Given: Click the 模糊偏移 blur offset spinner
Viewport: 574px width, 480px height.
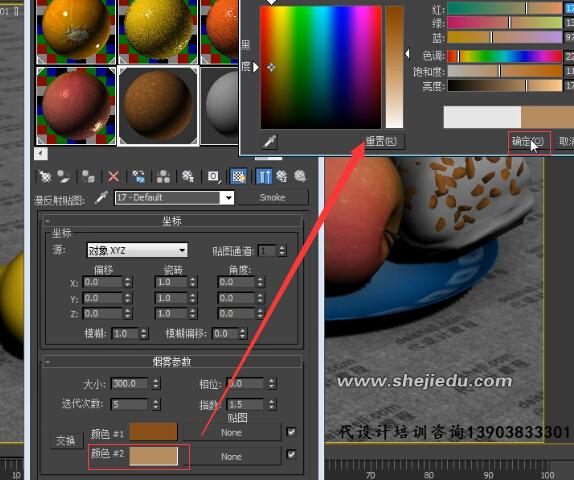Looking at the screenshot, I should coord(243,334).
